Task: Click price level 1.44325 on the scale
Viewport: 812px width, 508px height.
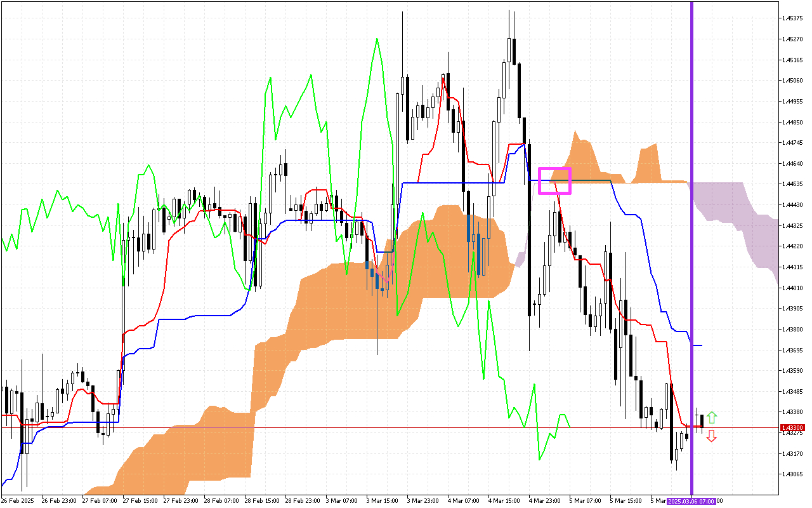Action: [x=792, y=226]
